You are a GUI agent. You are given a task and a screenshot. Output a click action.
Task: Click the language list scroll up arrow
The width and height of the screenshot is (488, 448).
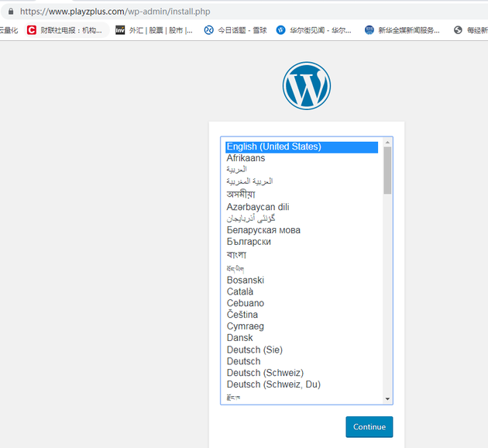click(x=387, y=143)
